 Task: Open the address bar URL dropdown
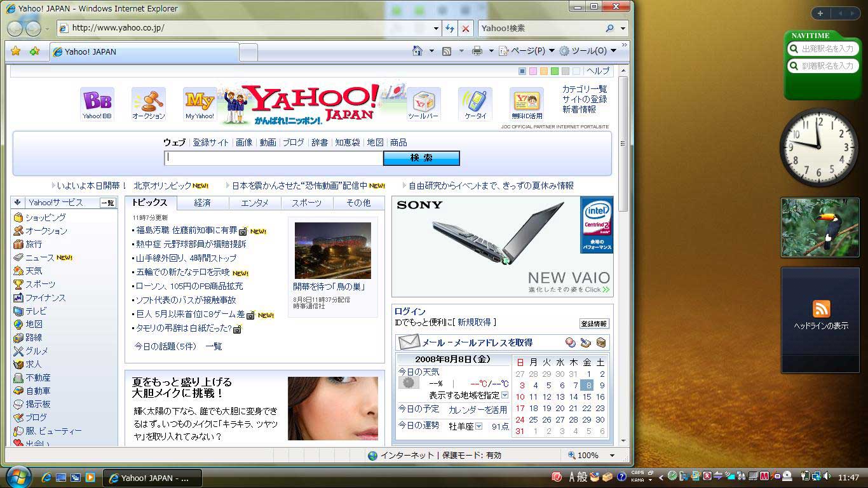click(x=436, y=29)
